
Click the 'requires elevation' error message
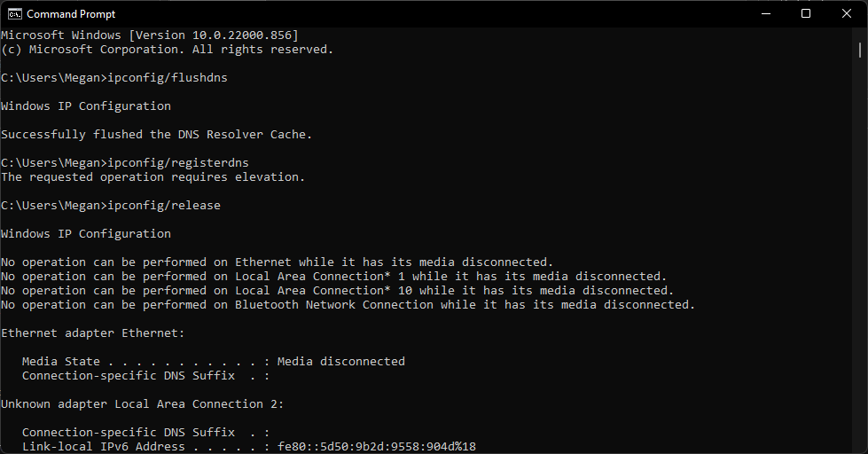click(x=152, y=177)
